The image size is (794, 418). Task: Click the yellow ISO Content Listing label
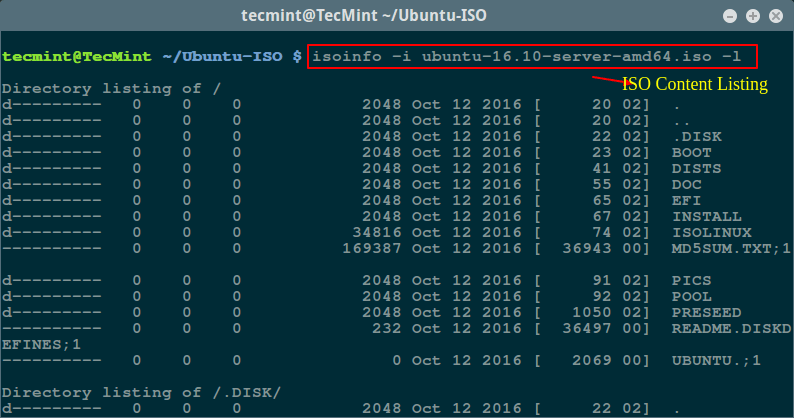[x=694, y=85]
